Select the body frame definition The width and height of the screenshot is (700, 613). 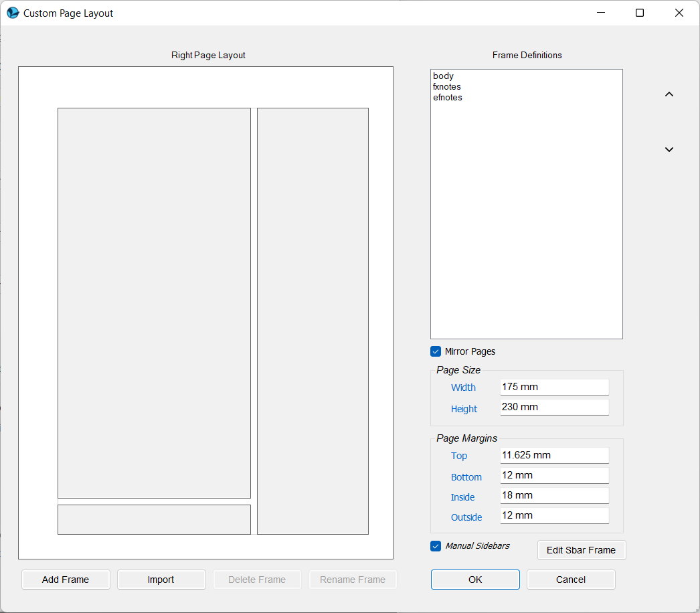click(443, 76)
